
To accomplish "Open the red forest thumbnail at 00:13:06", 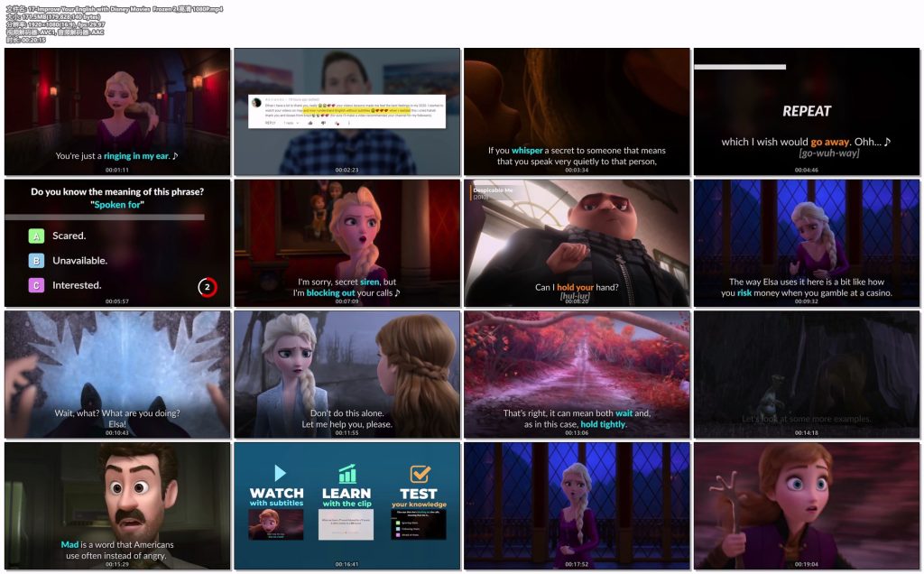I will [577, 375].
